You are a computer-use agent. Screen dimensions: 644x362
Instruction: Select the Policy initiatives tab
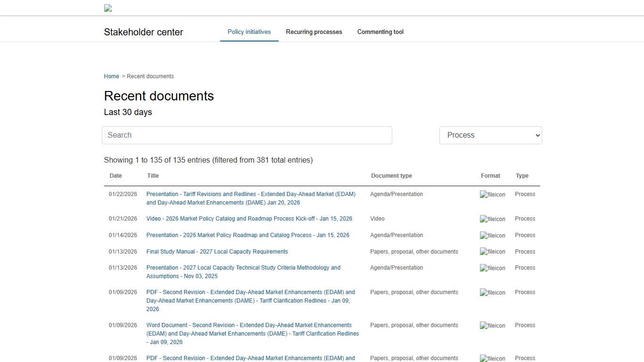tap(249, 32)
